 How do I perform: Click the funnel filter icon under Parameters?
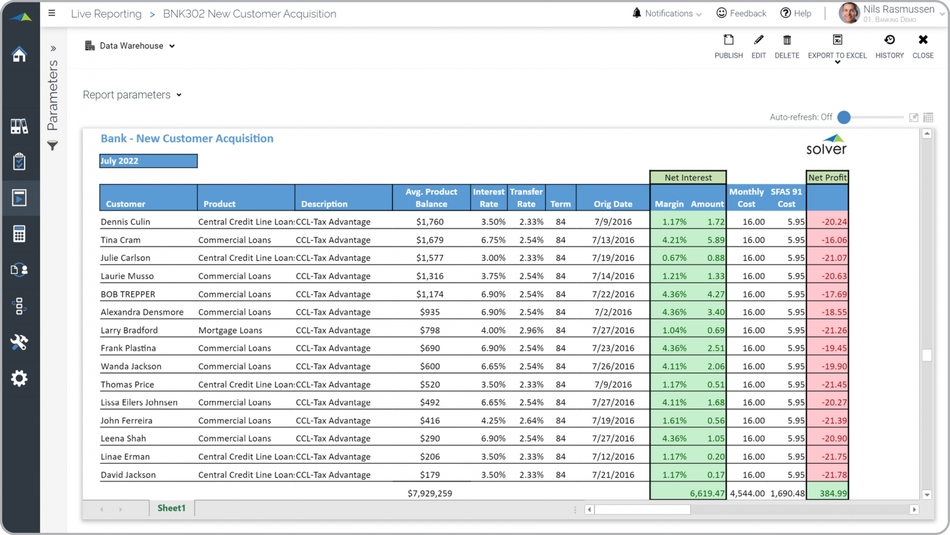[x=53, y=146]
